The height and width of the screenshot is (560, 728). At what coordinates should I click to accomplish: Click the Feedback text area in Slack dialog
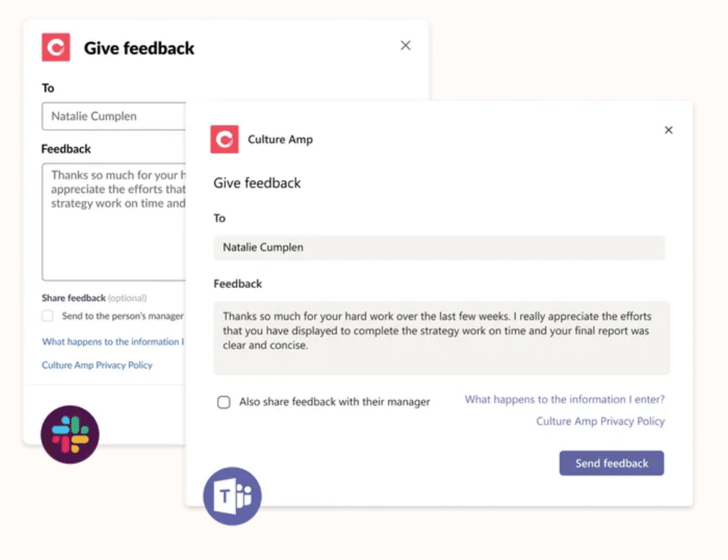pos(114,222)
